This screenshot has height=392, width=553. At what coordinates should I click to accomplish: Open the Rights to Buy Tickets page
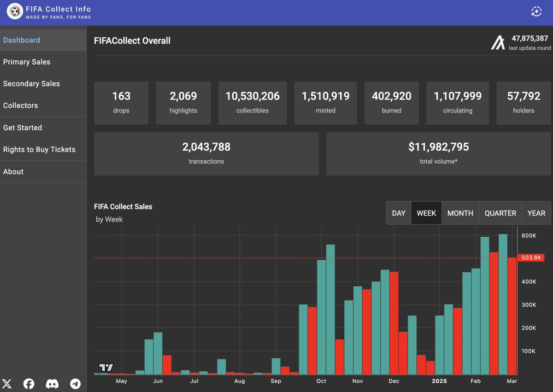pos(39,149)
